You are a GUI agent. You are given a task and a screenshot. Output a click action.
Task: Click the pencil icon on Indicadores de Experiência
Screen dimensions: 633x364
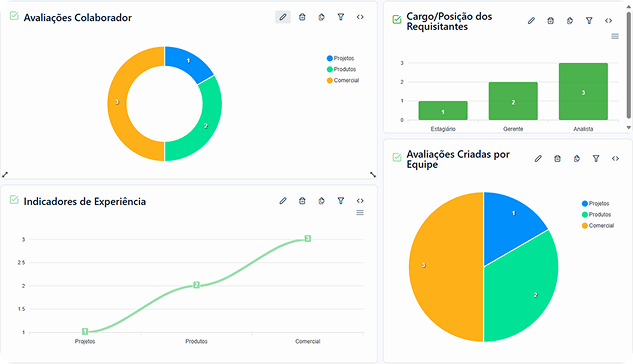[x=283, y=201]
